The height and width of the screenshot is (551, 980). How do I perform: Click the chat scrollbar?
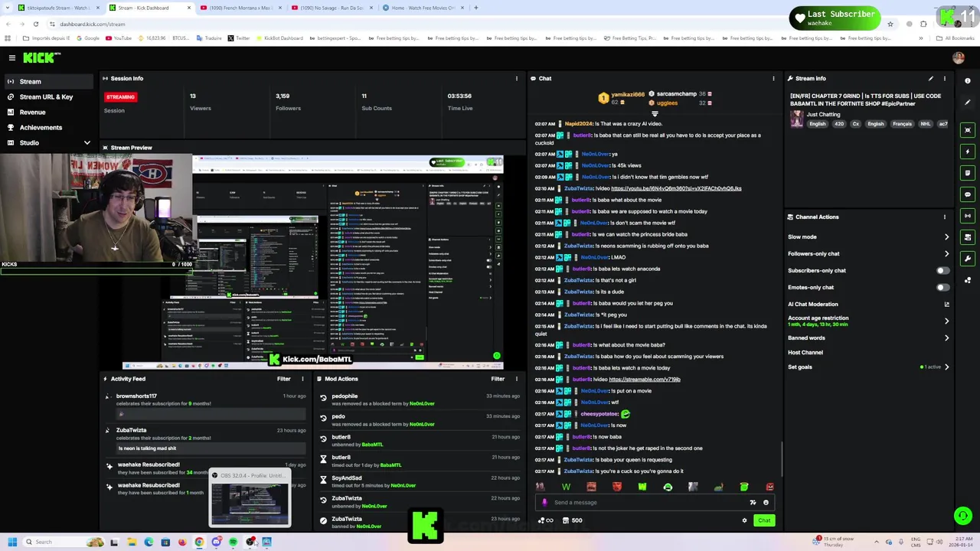pyautogui.click(x=782, y=458)
